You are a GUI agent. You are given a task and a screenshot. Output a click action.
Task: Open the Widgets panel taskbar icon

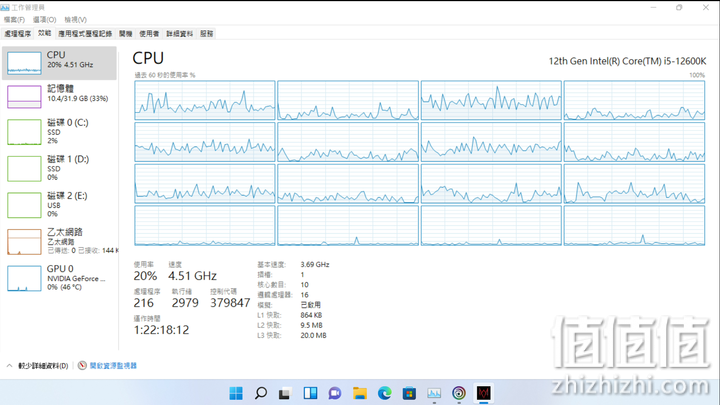tap(310, 393)
